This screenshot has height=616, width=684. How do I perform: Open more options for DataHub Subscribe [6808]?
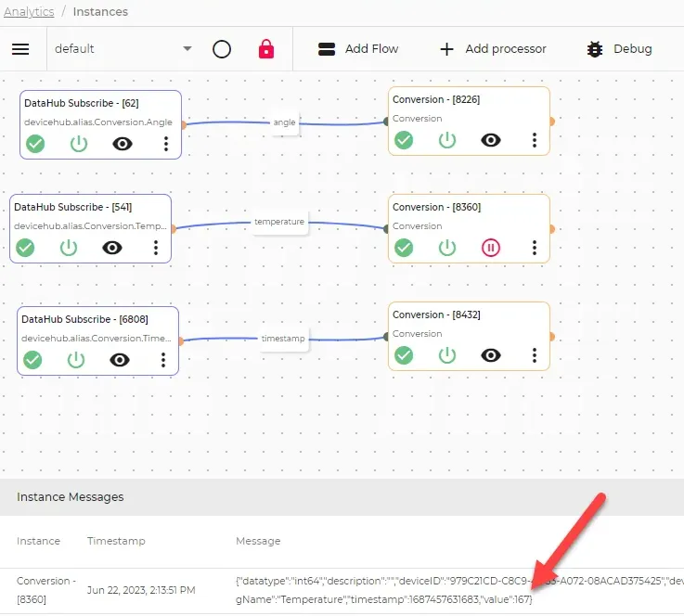click(x=163, y=360)
